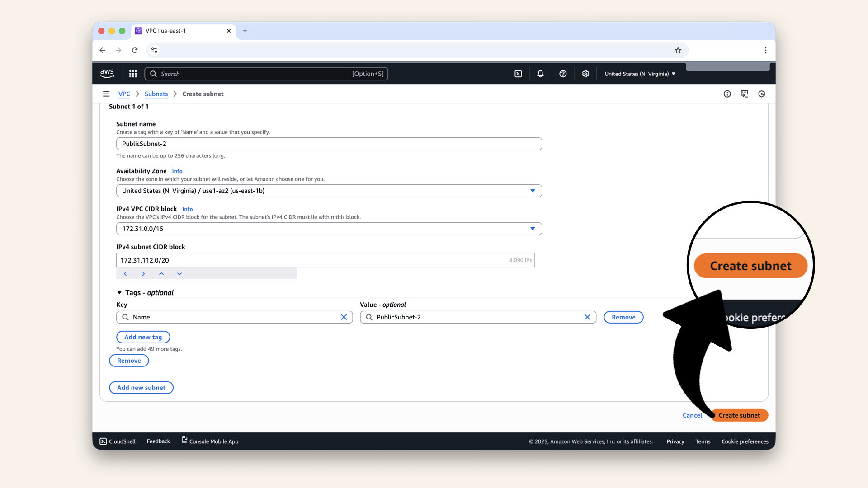
Task: Click the Create subnet button
Action: (739, 415)
